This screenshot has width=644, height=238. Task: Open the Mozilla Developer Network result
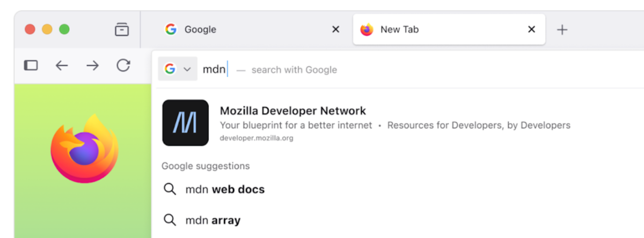pyautogui.click(x=293, y=111)
